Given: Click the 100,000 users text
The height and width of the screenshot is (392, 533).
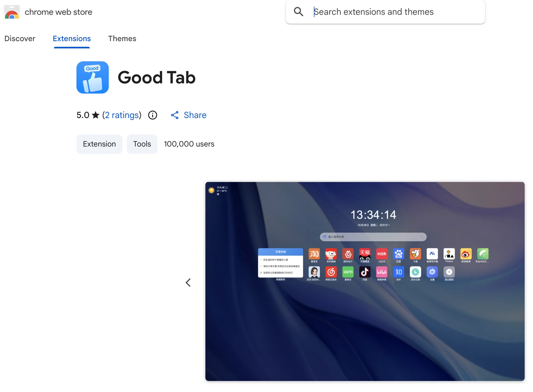Looking at the screenshot, I should pyautogui.click(x=189, y=144).
